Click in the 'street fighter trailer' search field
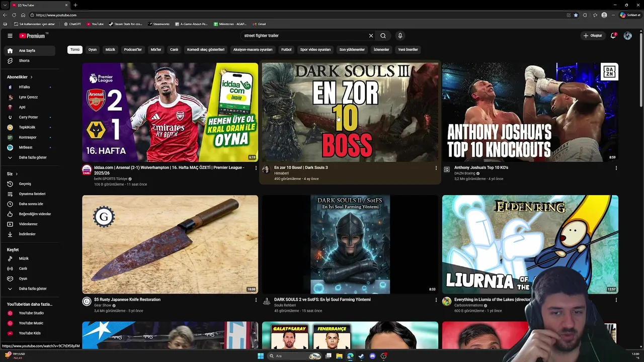Image resolution: width=644 pixels, height=362 pixels. 304,36
